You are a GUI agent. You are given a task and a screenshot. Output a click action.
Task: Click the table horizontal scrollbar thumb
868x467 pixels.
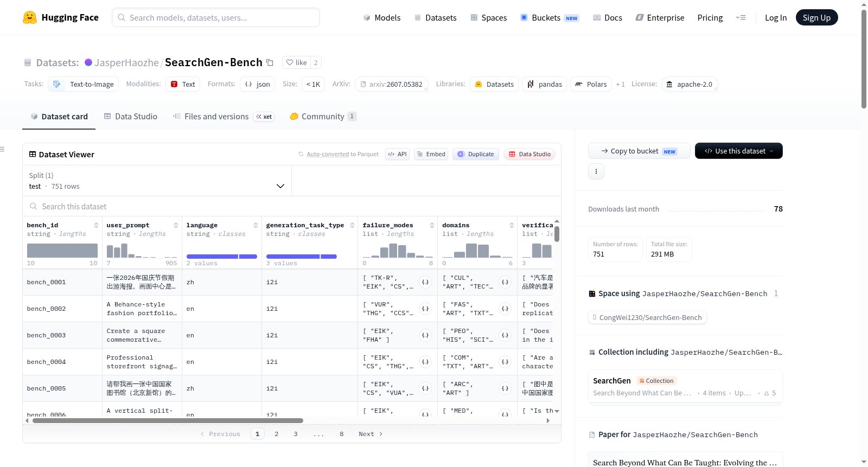(x=168, y=420)
